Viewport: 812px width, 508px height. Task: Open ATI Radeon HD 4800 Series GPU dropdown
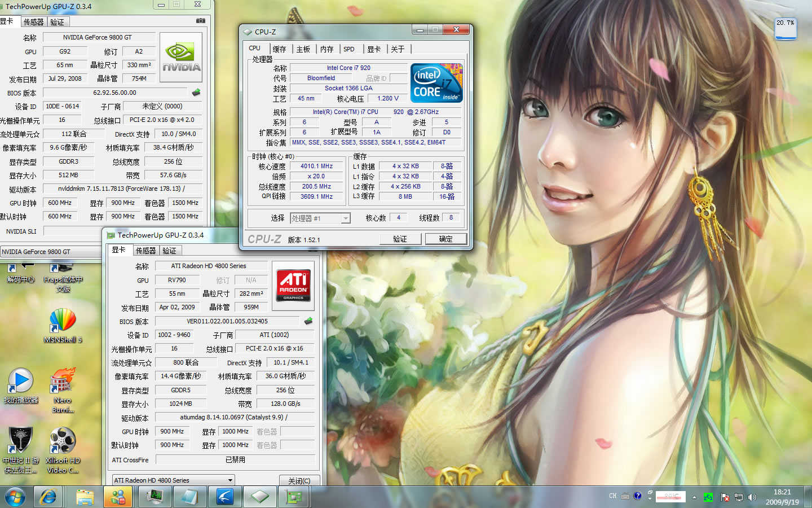click(x=173, y=480)
